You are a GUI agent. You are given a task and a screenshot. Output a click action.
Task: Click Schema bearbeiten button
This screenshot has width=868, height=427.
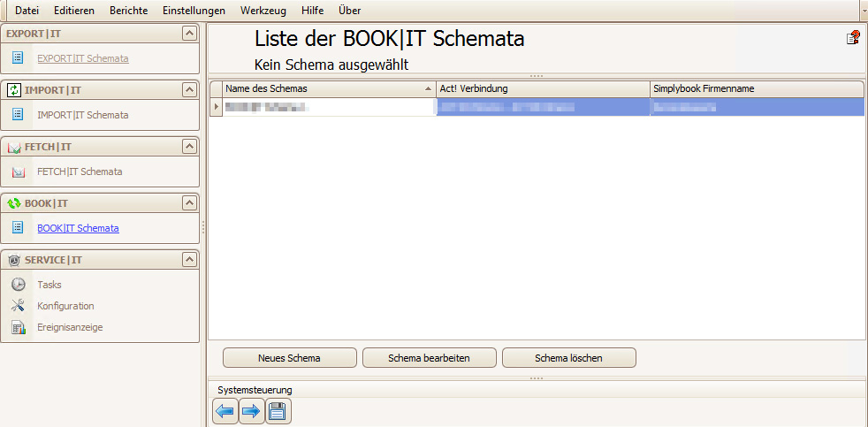pyautogui.click(x=429, y=358)
